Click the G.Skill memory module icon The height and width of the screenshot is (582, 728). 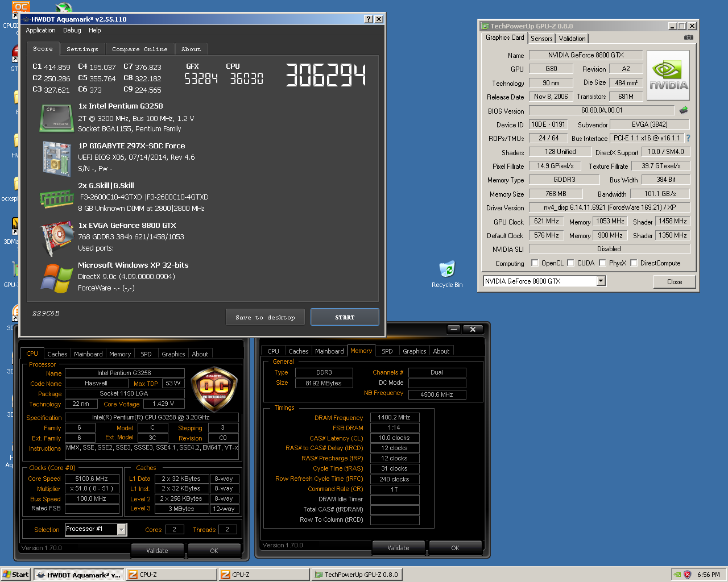56,199
